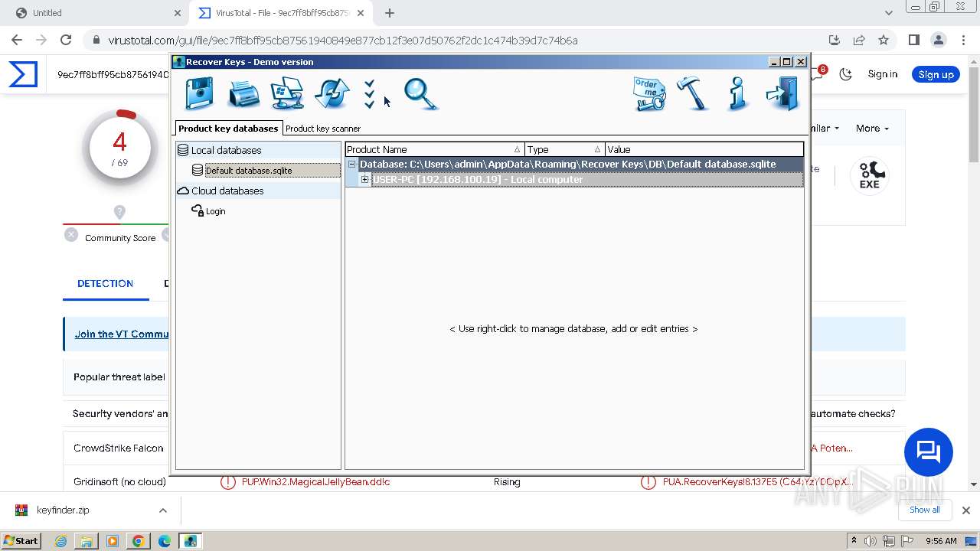Close the Chrome downloads bar
980x551 pixels.
pyautogui.click(x=966, y=510)
